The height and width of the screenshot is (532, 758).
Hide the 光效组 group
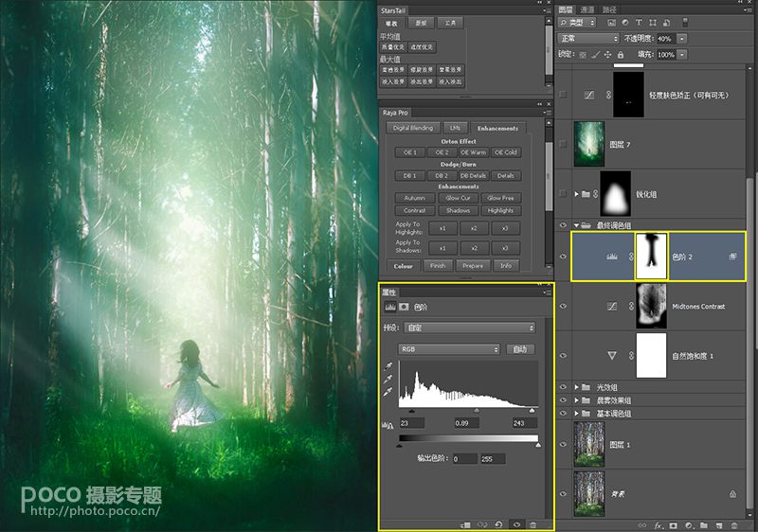tap(563, 387)
